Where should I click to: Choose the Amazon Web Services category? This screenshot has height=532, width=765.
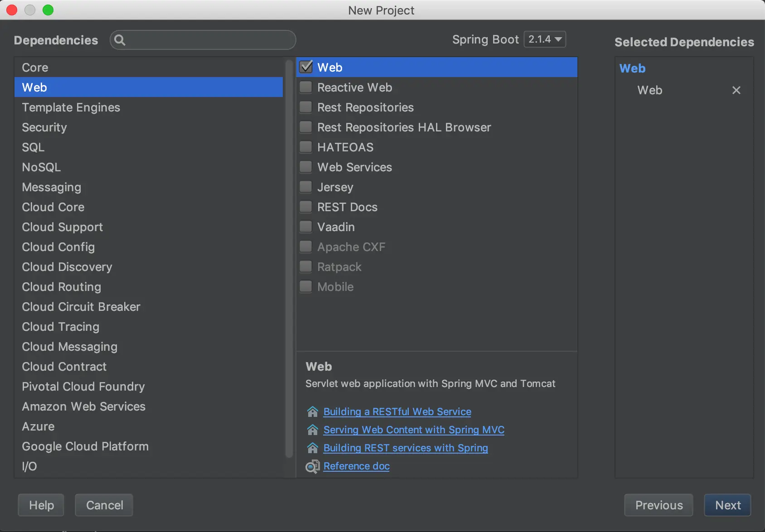(149, 406)
